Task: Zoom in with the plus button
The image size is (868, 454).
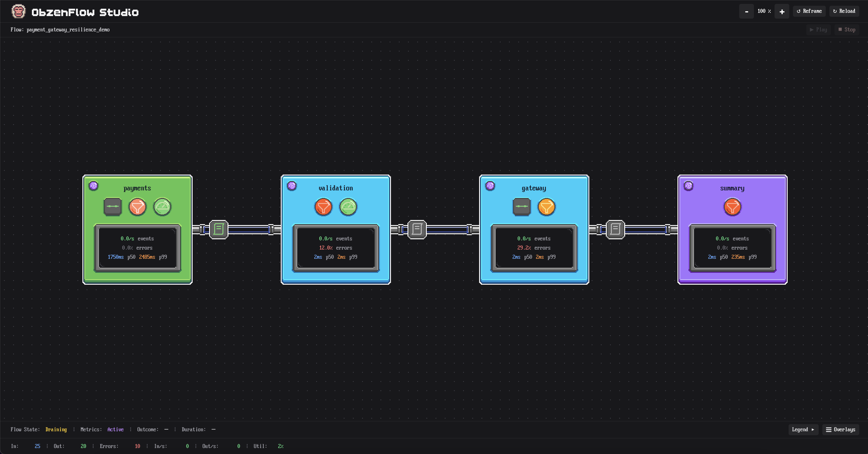Action: [x=782, y=11]
